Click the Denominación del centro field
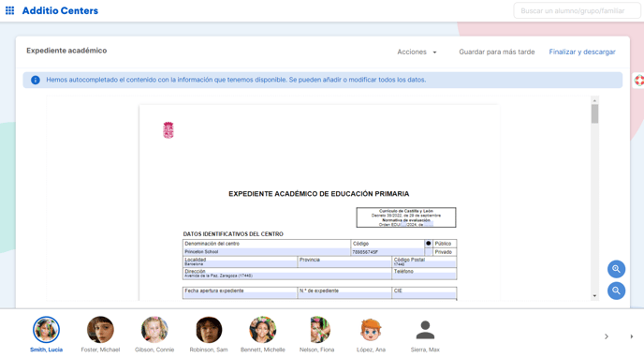Image resolution: width=644 pixels, height=358 pixels. pos(267,252)
